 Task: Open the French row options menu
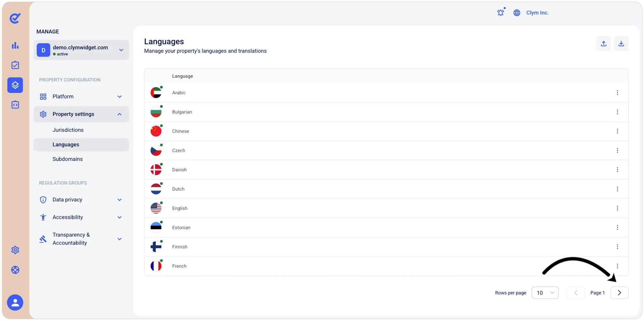[x=617, y=266]
